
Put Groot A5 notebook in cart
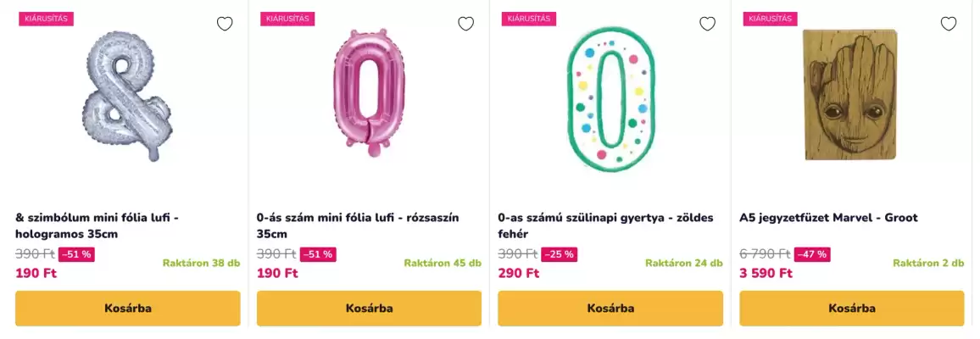(851, 308)
